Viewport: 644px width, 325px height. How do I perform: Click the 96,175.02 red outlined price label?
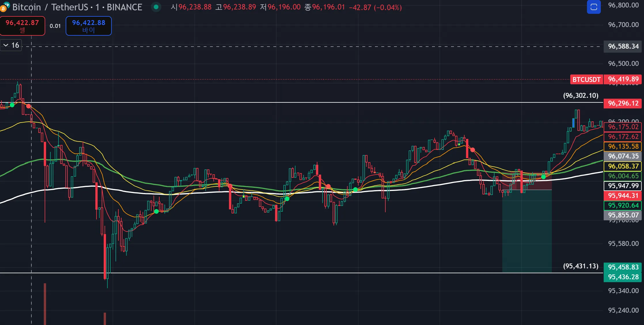click(623, 127)
